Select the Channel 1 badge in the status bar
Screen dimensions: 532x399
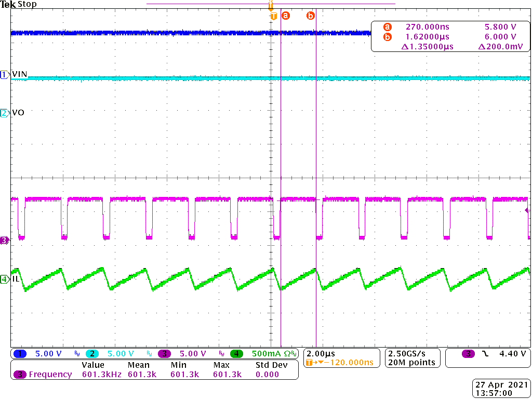tap(21, 353)
